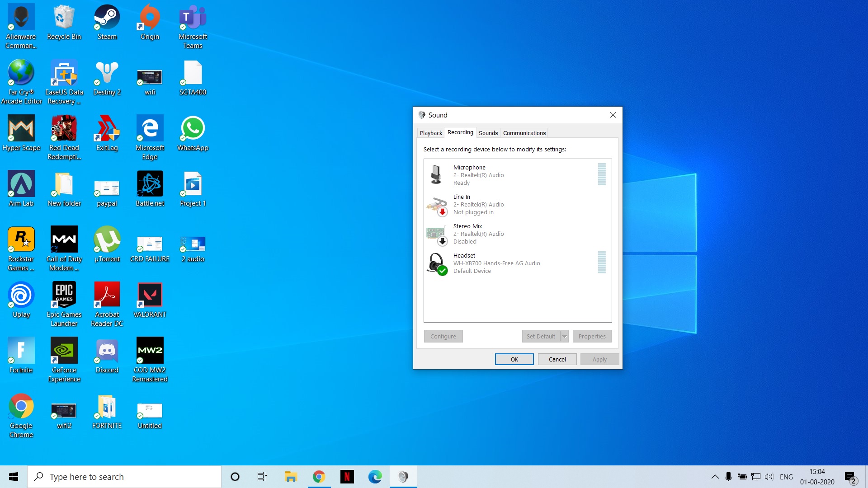Open Discord desktop icon
This screenshot has height=488, width=868.
tap(107, 356)
